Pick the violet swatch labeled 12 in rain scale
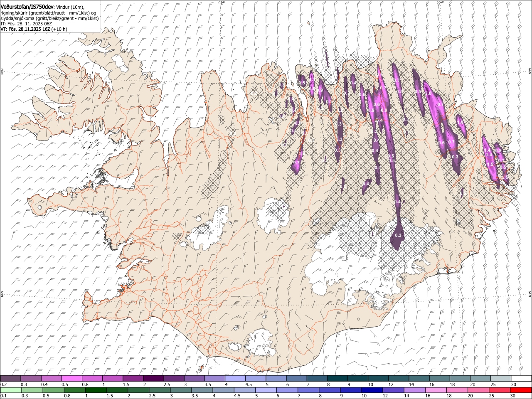Screen dimensions: 532x399 click(x=393, y=390)
